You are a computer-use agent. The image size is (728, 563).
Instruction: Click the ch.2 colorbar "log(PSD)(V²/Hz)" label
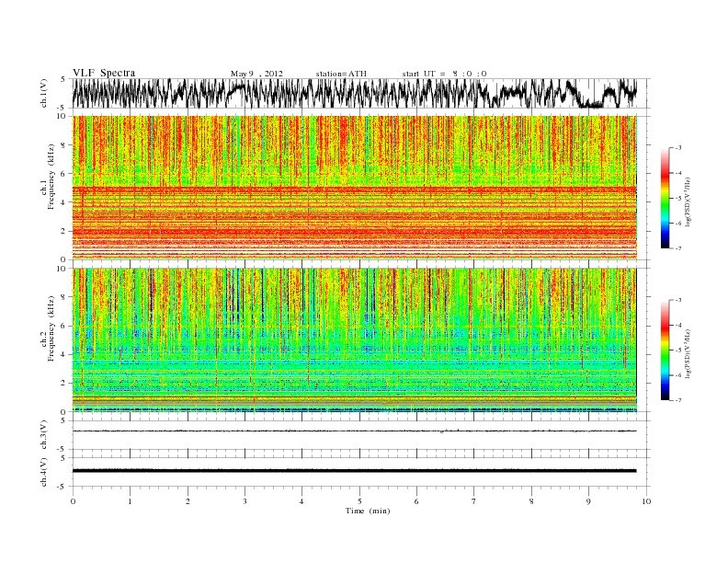(688, 353)
